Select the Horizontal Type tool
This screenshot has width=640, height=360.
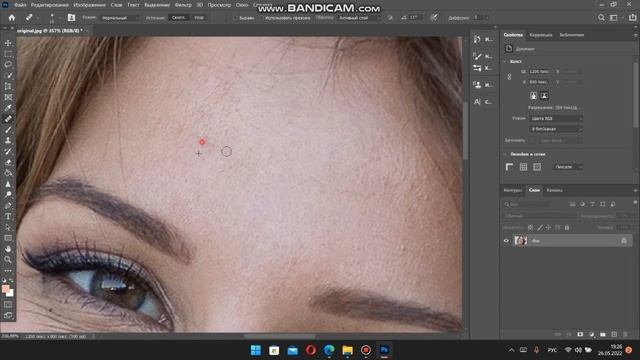[x=8, y=216]
